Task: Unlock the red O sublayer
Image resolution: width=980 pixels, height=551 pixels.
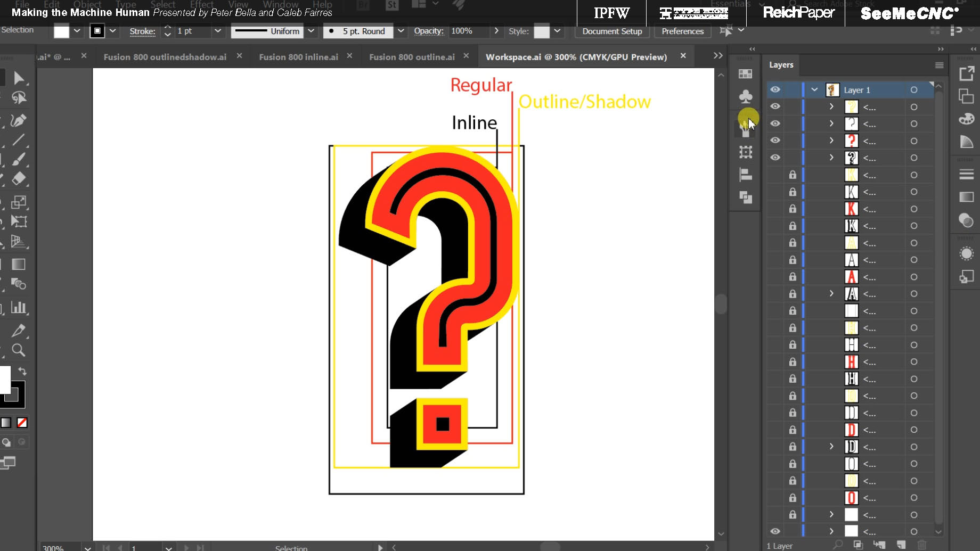Action: click(793, 498)
